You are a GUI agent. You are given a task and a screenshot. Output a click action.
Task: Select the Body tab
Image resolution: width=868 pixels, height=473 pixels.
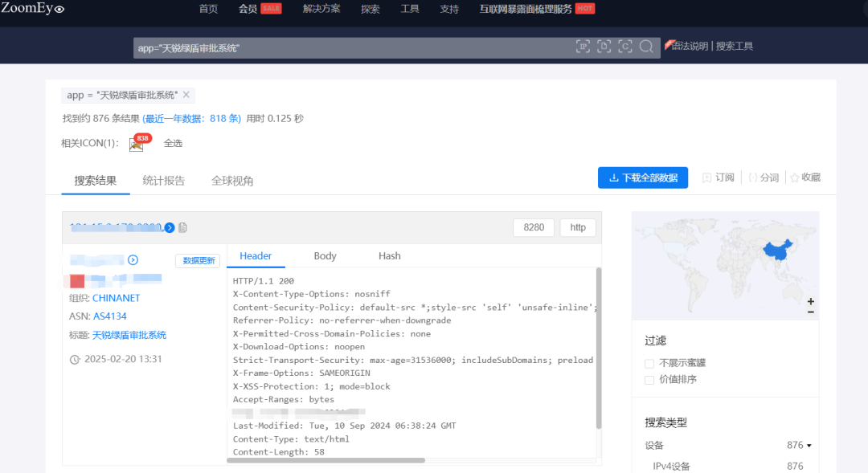(x=325, y=256)
